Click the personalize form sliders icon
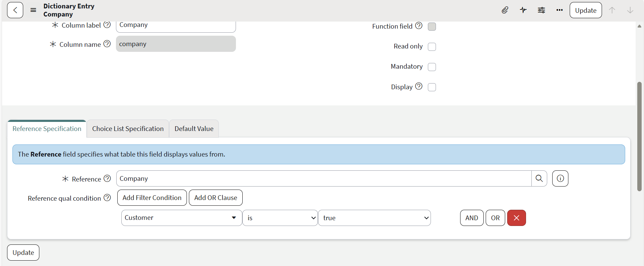 point(541,10)
